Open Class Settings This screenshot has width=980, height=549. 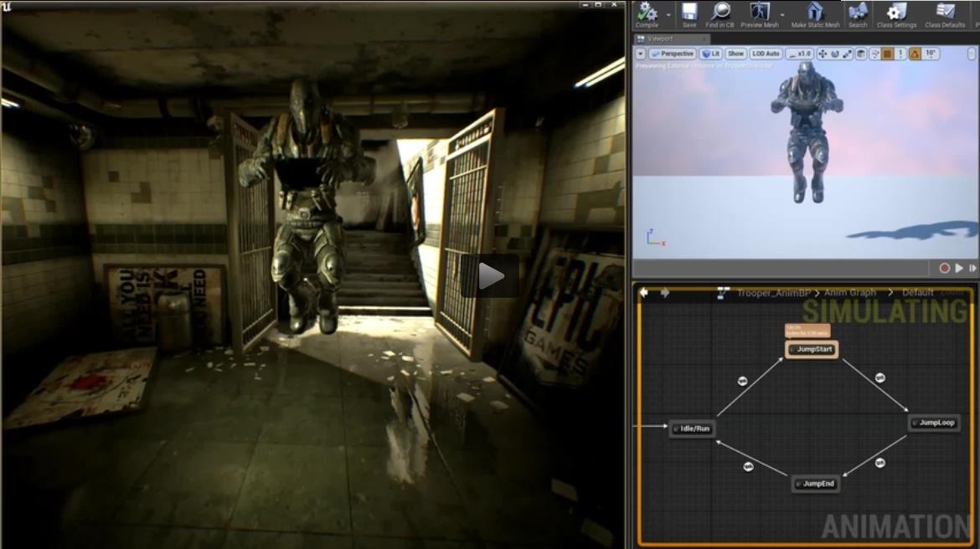pos(896,15)
